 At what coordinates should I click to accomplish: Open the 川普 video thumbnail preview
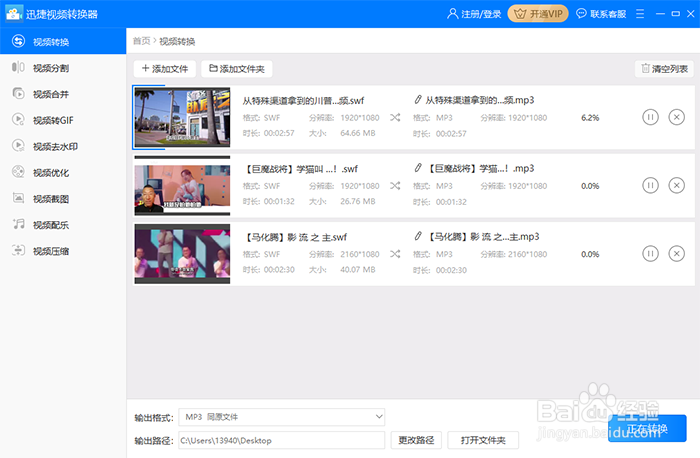pyautogui.click(x=182, y=117)
